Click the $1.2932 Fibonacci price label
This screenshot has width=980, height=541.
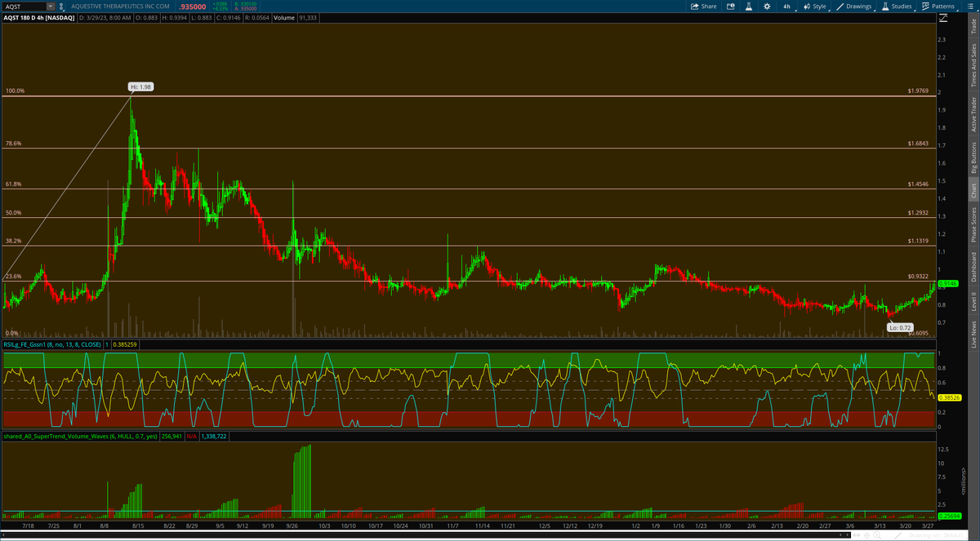[918, 213]
